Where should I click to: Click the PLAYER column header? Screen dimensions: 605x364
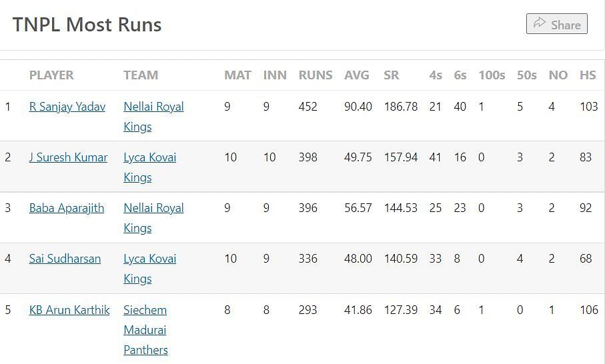(x=51, y=75)
